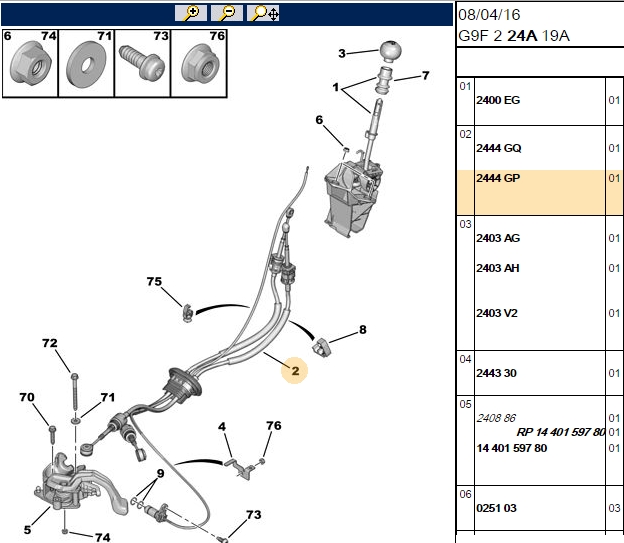Click row index 06 in parts list
The height and width of the screenshot is (543, 624).
pos(465,494)
